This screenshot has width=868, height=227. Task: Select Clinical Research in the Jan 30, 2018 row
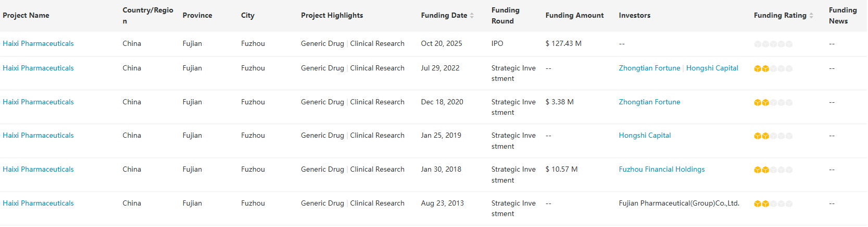coord(377,170)
